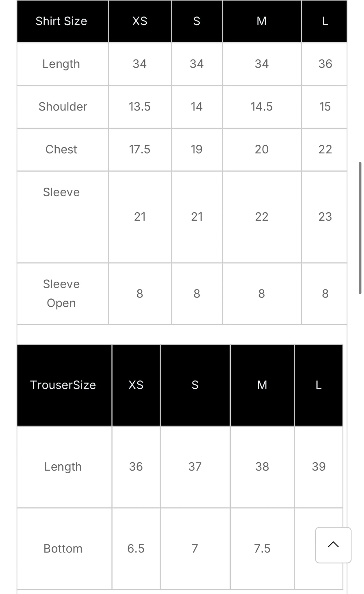This screenshot has width=364, height=594.
Task: Click the S header in trouser table
Action: [x=195, y=385]
